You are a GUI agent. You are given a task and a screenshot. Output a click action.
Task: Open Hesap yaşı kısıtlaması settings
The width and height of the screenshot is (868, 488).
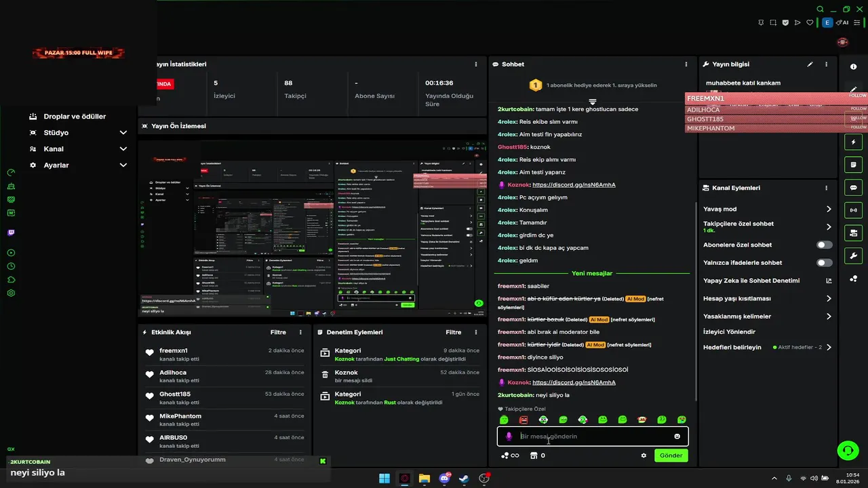(829, 298)
